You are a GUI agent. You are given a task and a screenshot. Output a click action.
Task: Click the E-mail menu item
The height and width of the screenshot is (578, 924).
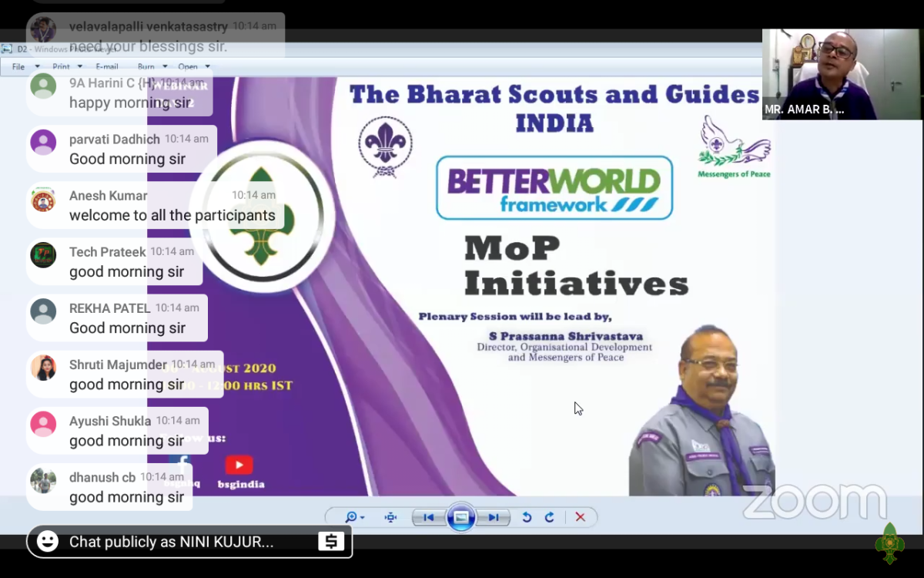107,66
